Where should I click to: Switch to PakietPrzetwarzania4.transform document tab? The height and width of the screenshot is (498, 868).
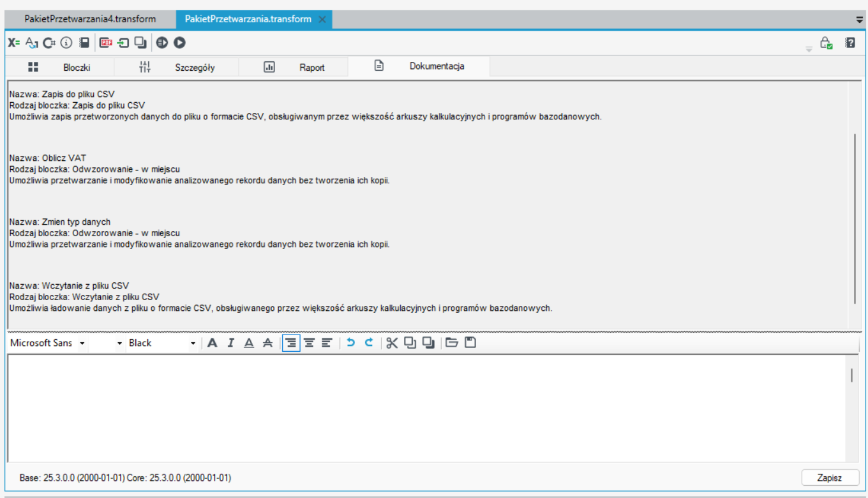click(x=90, y=19)
